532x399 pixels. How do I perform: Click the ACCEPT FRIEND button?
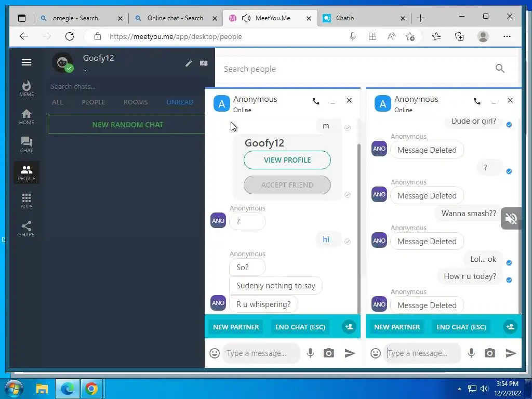point(287,185)
